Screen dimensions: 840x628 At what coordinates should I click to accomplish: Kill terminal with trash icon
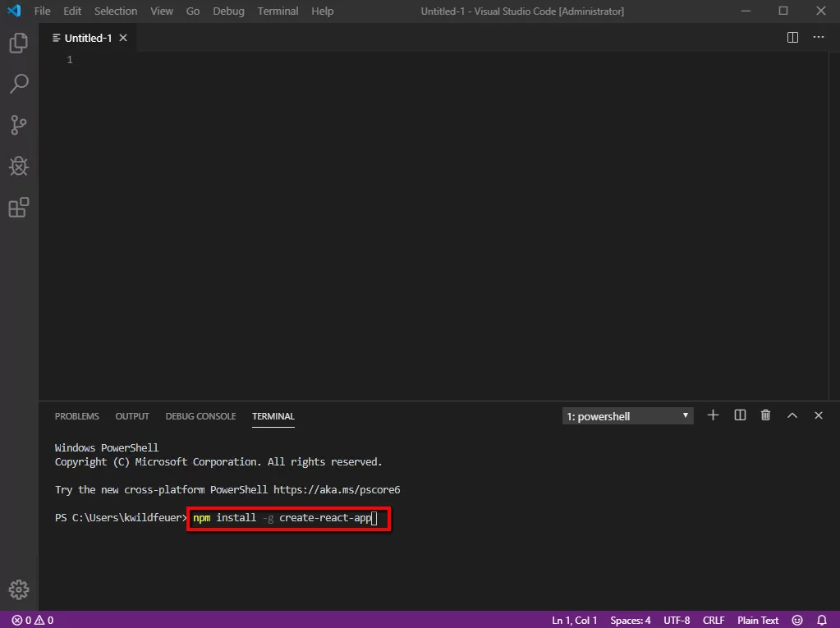point(765,415)
